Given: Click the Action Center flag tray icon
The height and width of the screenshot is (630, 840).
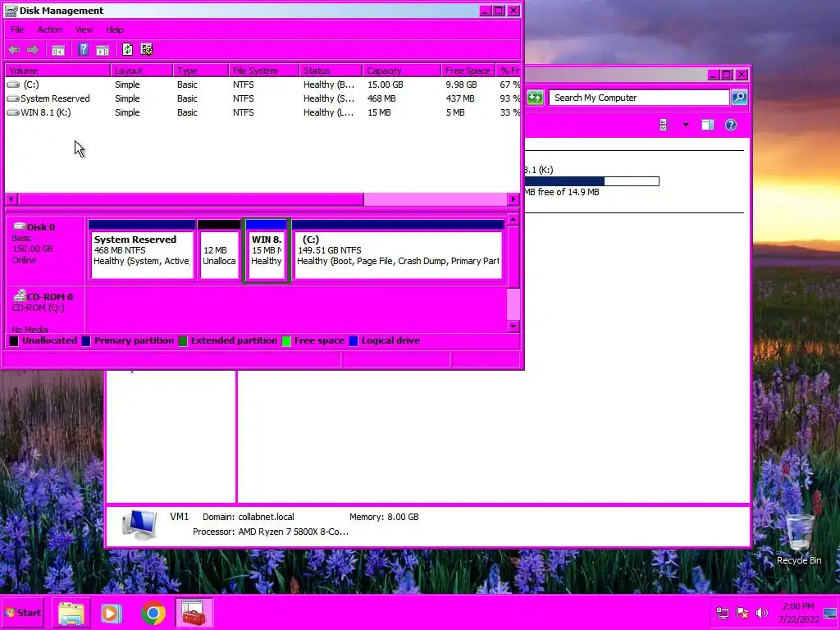Looking at the screenshot, I should pos(742,613).
